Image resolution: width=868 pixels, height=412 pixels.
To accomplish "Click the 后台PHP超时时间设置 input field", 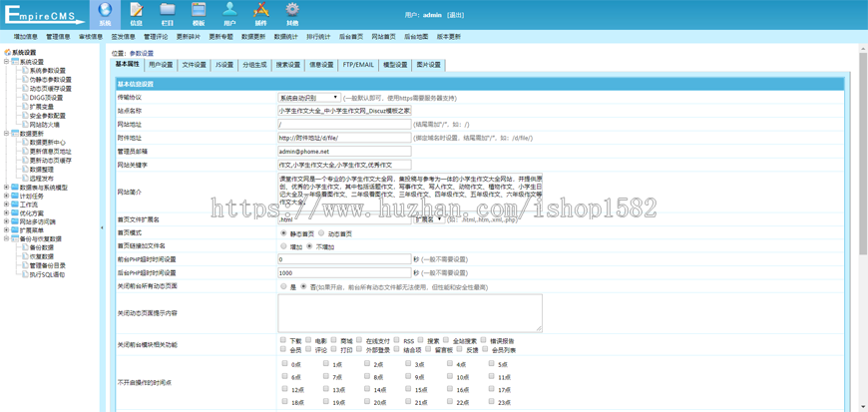I will (x=344, y=273).
